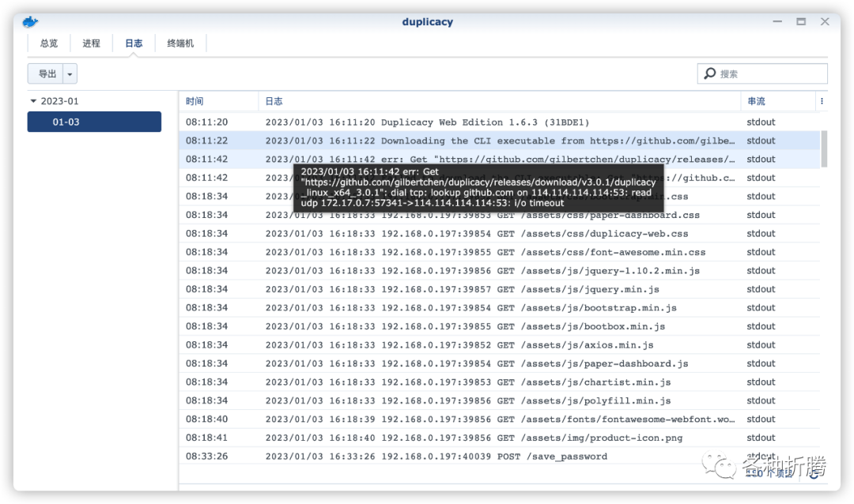Screen dimensions: 854x504
Task: Select the chartist.min.js log row
Action: click(x=500, y=382)
